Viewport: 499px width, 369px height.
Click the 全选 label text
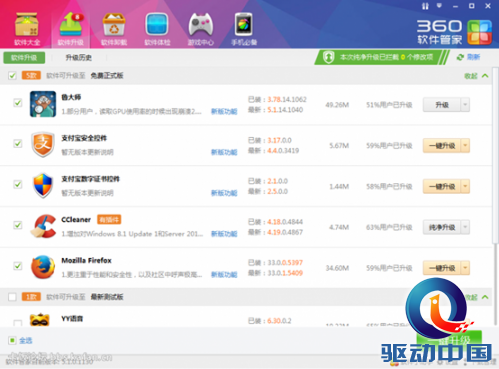[26, 340]
